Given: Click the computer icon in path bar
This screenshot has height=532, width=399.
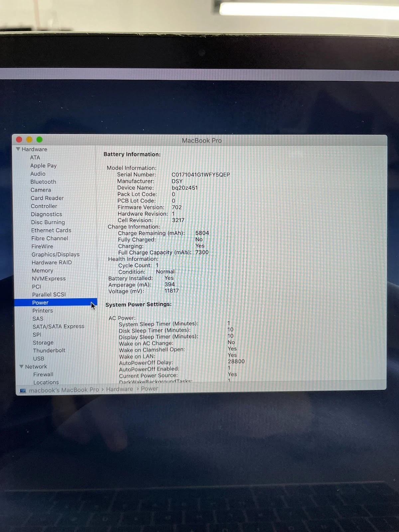Looking at the screenshot, I should 23,391.
